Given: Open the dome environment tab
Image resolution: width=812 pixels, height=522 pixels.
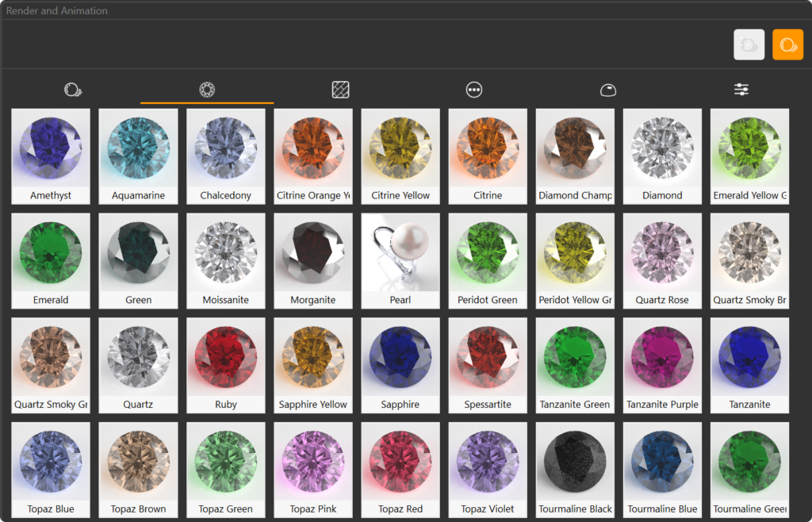Looking at the screenshot, I should 607,90.
